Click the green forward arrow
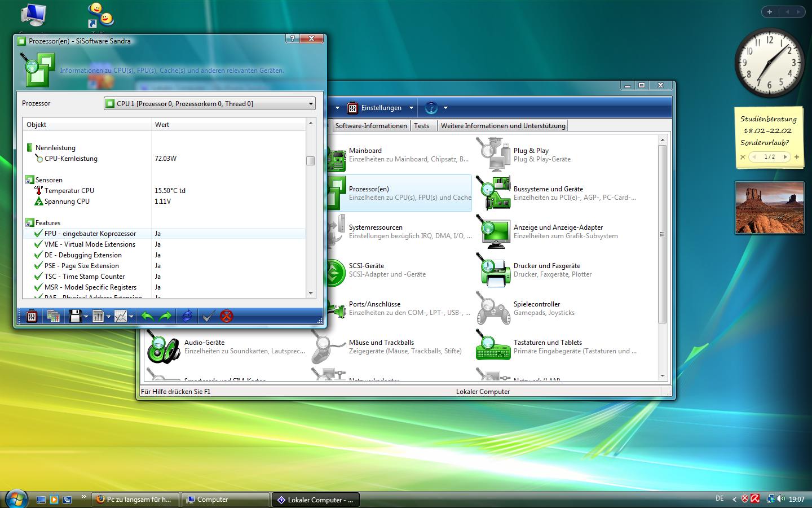Screen dimensions: 812x508 tap(165, 317)
